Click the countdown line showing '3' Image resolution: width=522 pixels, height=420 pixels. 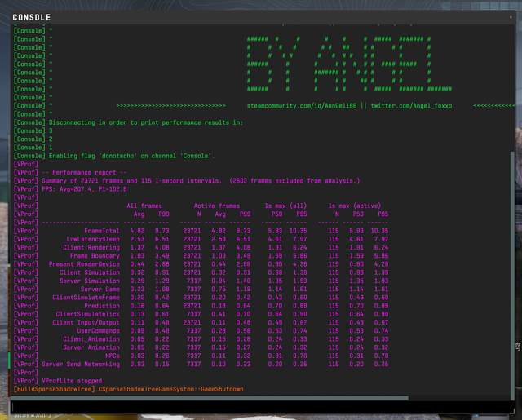51,130
